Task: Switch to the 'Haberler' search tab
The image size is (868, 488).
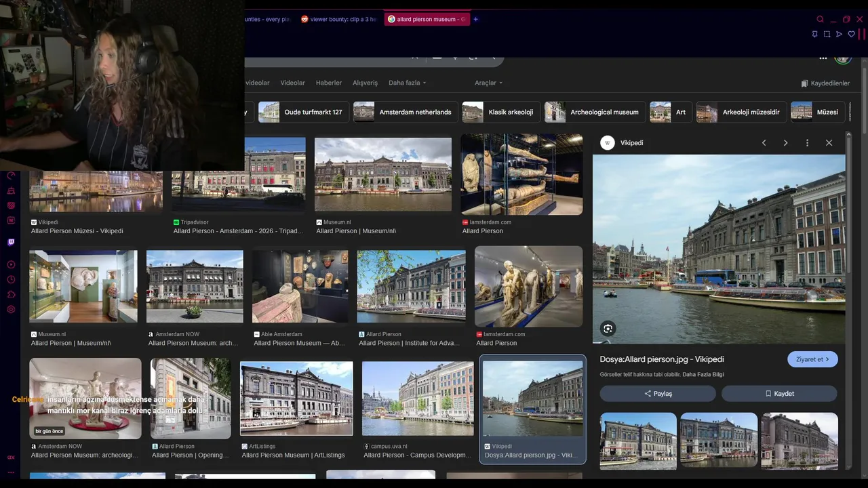Action: click(x=329, y=83)
